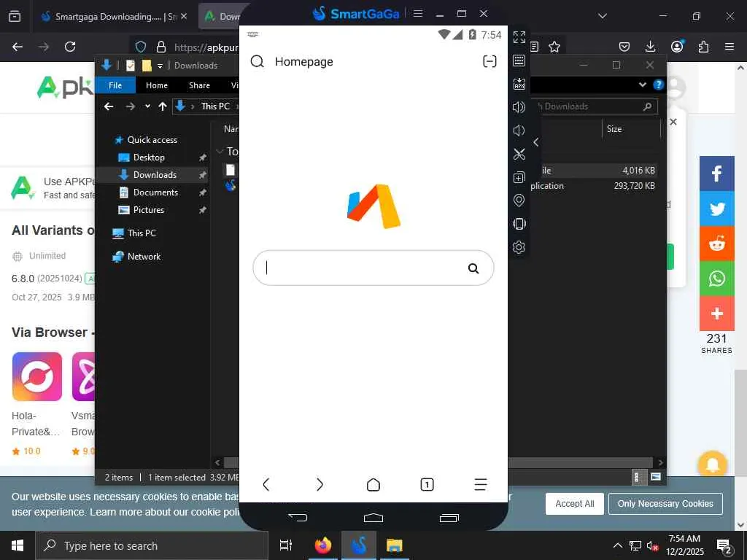Raise volume in SmartGaGa sidebar

click(519, 107)
